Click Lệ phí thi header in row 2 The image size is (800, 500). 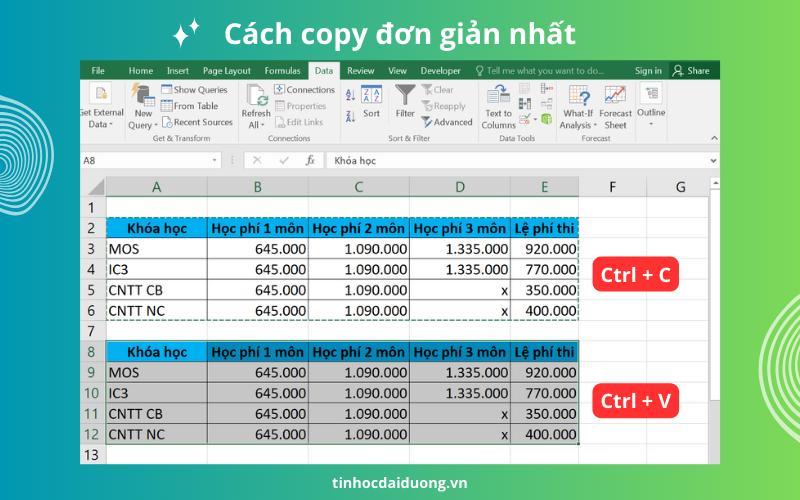pyautogui.click(x=544, y=228)
